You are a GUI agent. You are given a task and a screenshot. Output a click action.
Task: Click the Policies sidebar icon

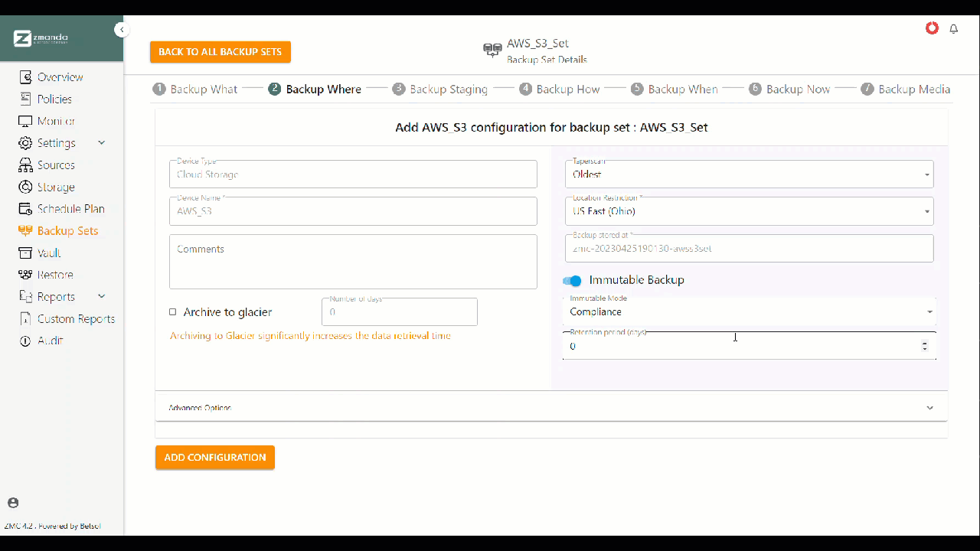click(x=25, y=99)
